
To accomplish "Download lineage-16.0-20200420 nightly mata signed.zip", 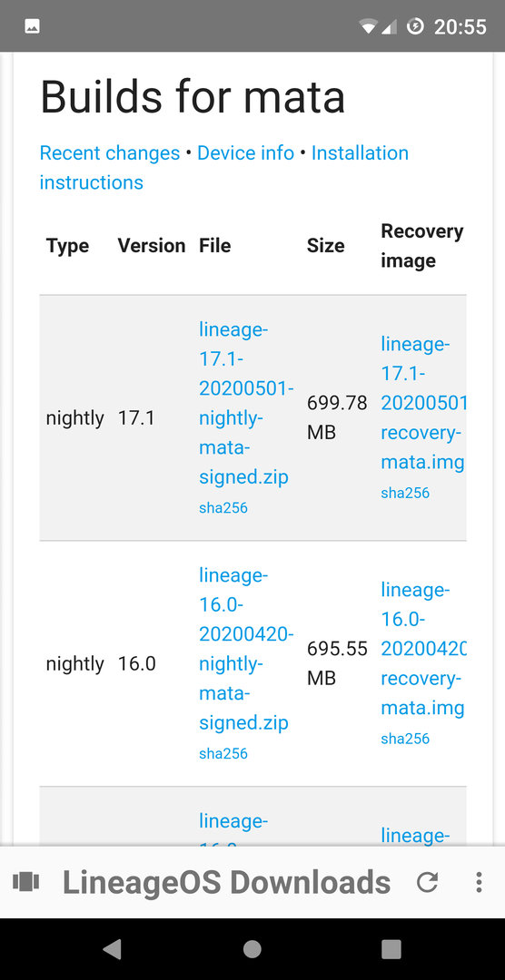I will point(246,649).
